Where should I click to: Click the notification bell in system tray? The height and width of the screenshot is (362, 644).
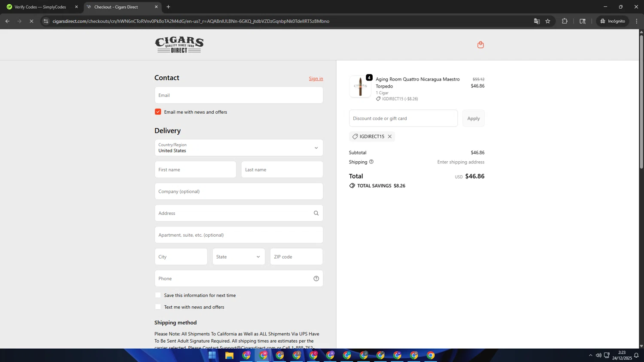636,355
